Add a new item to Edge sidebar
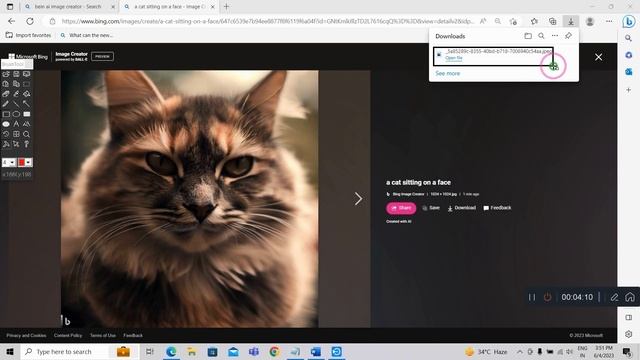The width and height of the screenshot is (640, 360). (629, 89)
